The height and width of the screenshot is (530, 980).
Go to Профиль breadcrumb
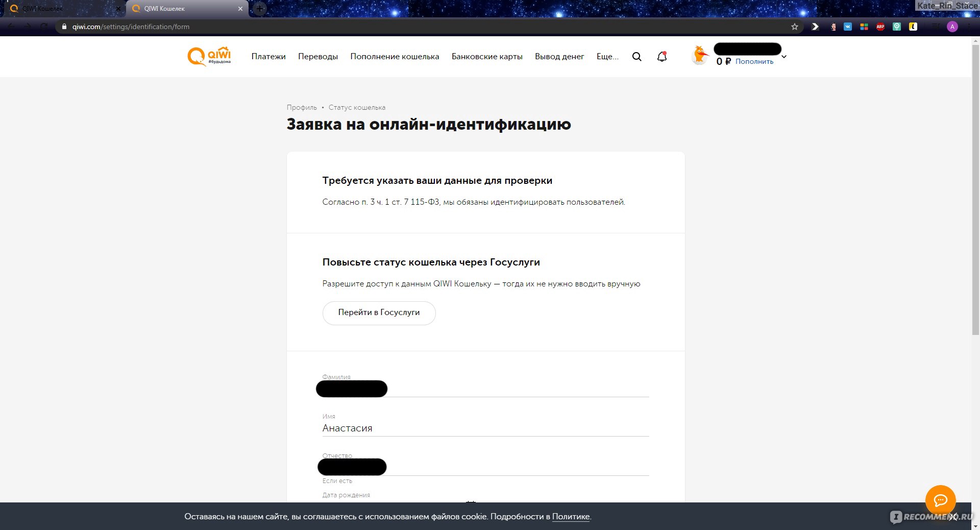click(x=302, y=107)
